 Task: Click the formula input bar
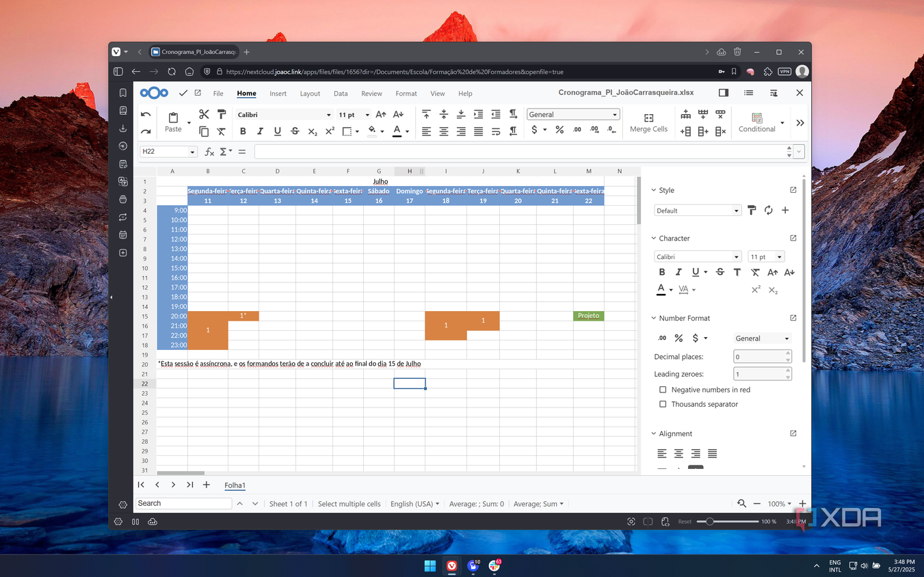[520, 152]
